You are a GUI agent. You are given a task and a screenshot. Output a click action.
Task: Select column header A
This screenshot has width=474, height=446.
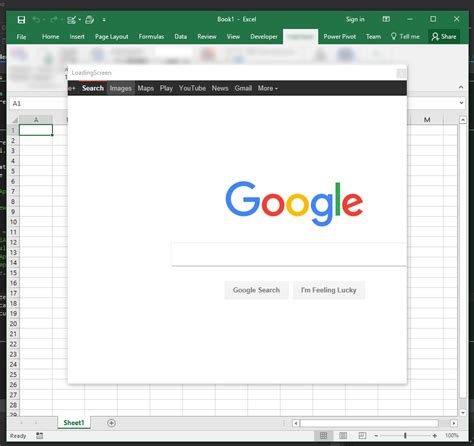click(36, 120)
